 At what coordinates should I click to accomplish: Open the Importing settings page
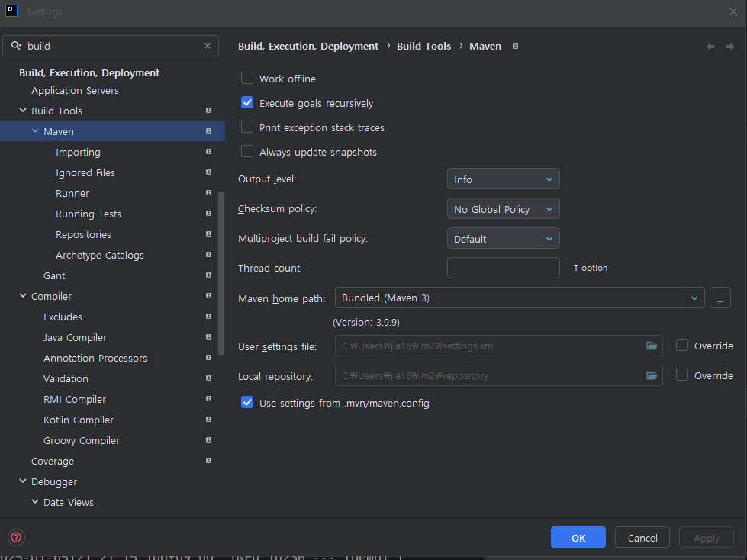coord(78,153)
